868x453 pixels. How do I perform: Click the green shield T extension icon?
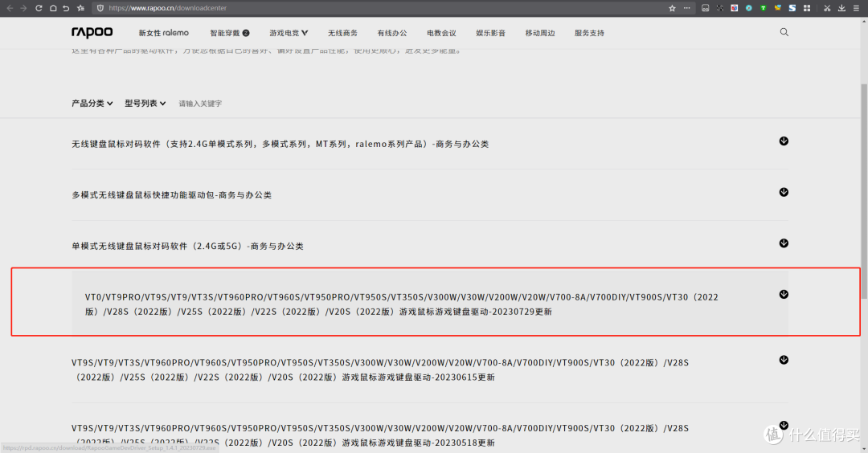[763, 8]
